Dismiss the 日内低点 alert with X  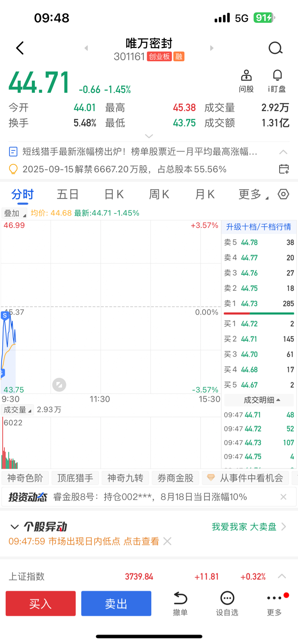tap(167, 542)
